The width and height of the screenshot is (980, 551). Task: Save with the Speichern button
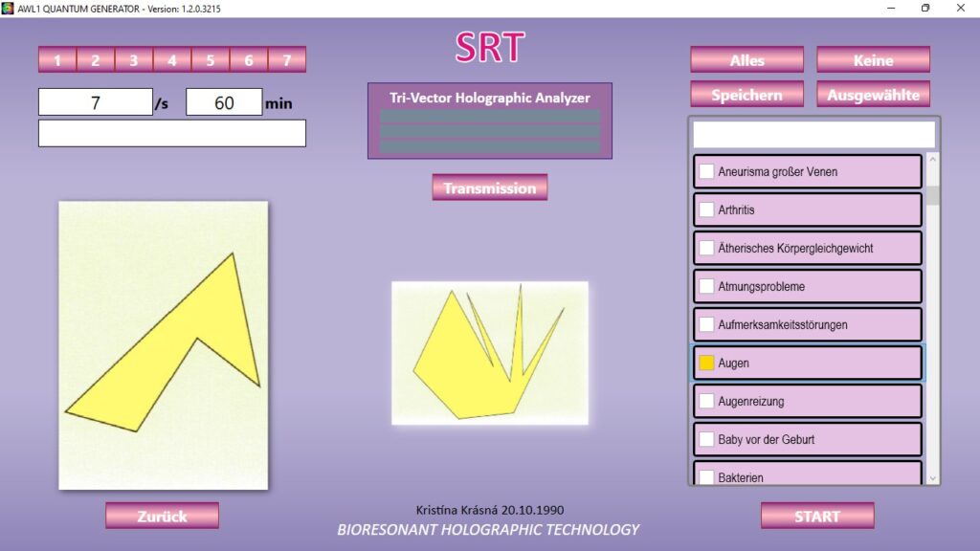746,95
